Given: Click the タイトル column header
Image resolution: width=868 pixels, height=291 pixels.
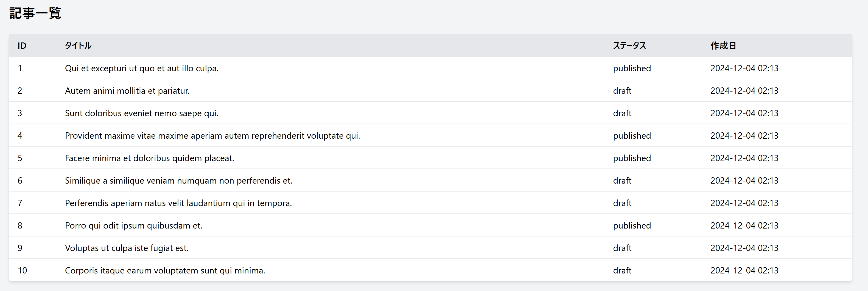Looking at the screenshot, I should [x=78, y=46].
